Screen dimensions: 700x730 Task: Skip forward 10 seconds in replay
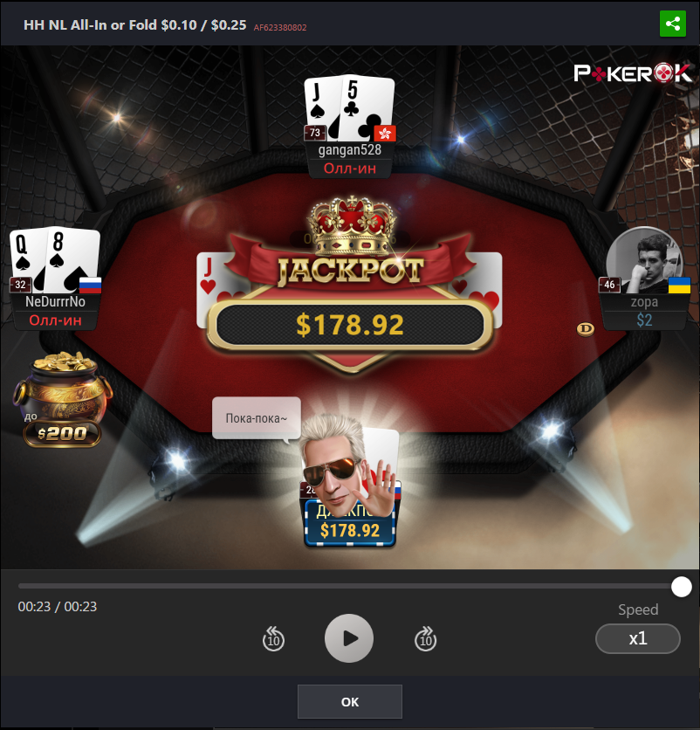(425, 638)
